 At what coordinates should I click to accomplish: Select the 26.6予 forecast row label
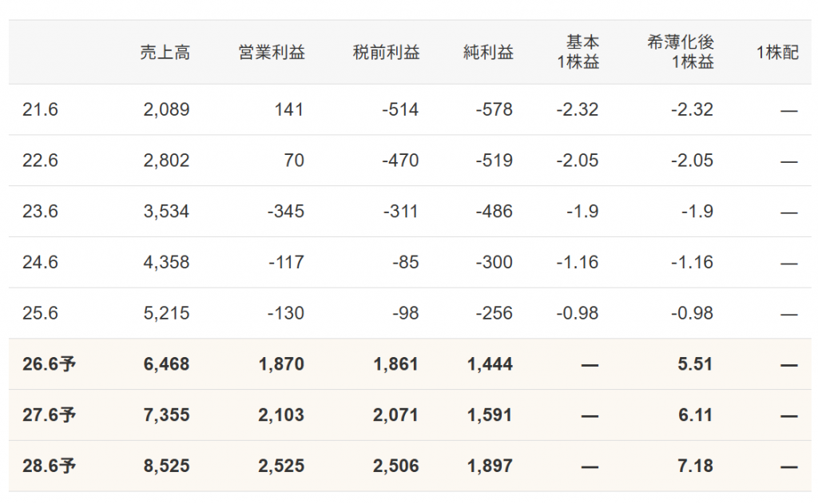pos(49,363)
